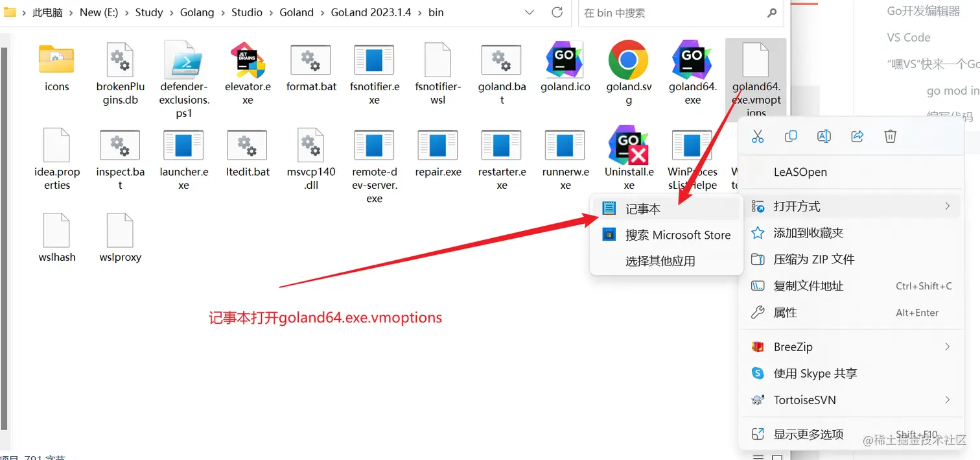Click the Delete trash icon in context menu

[890, 136]
